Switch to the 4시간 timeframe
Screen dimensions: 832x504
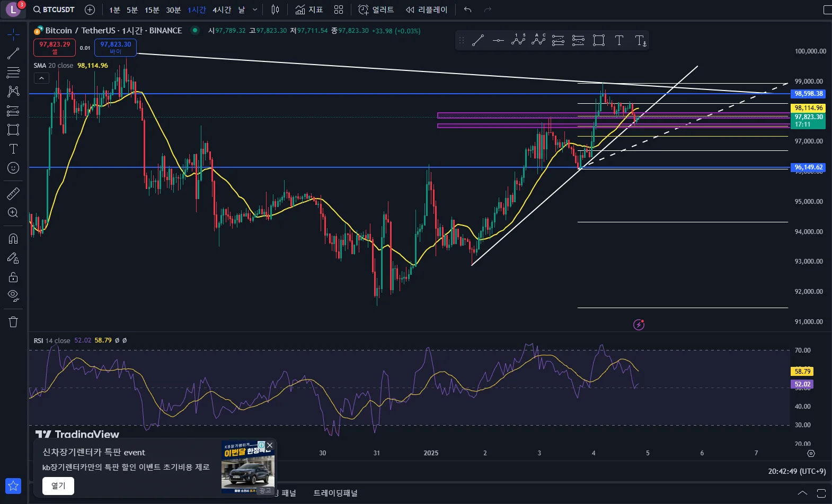(222, 10)
